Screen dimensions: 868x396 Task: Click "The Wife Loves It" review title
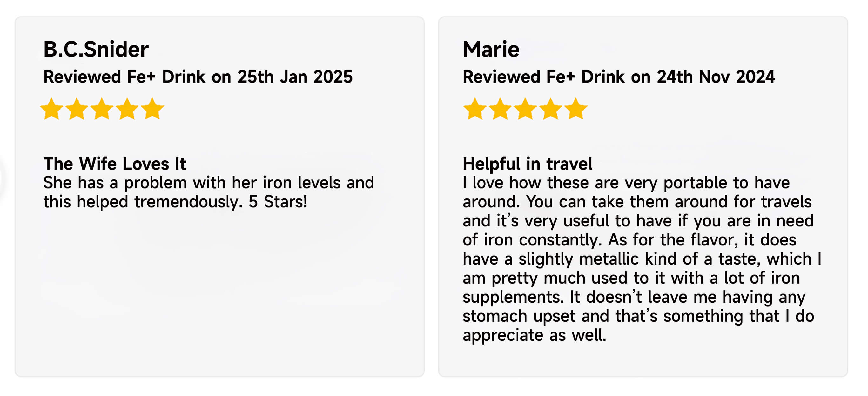tap(115, 164)
